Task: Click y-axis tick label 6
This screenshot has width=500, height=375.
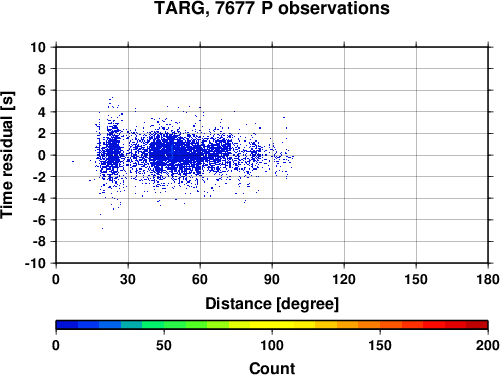Action: [42, 90]
